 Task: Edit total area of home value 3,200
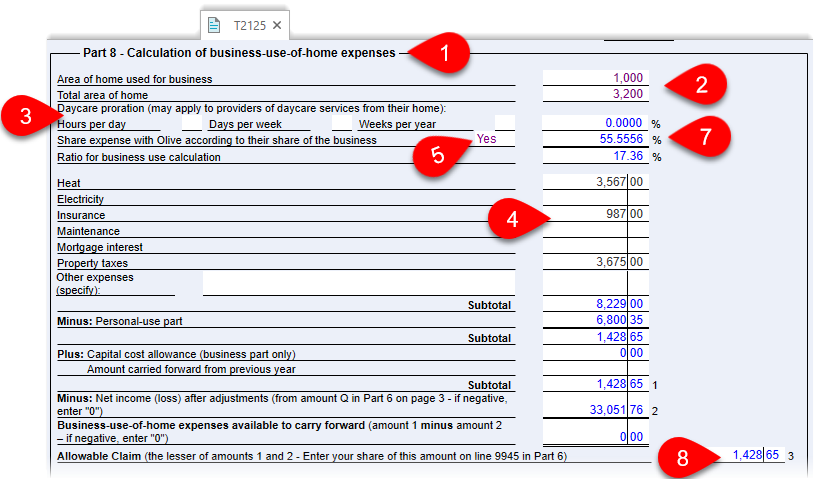tap(595, 94)
